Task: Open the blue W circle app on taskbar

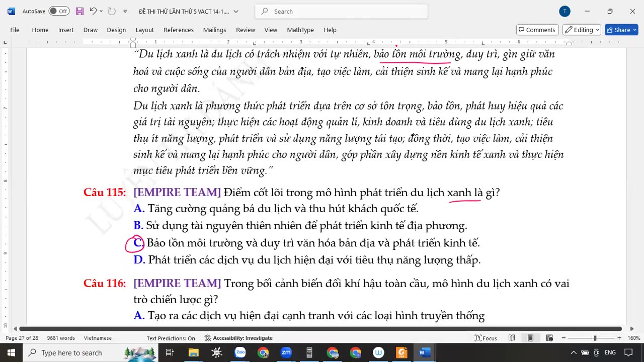Action: 379,353
